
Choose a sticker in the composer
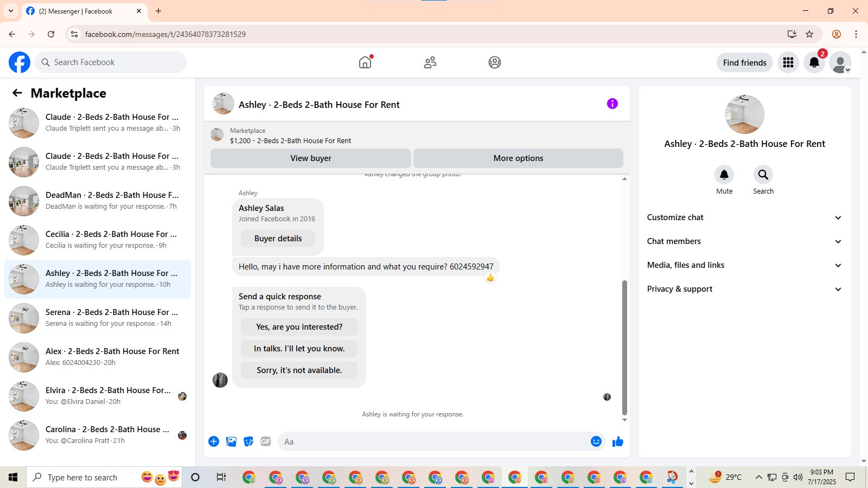coord(248,441)
